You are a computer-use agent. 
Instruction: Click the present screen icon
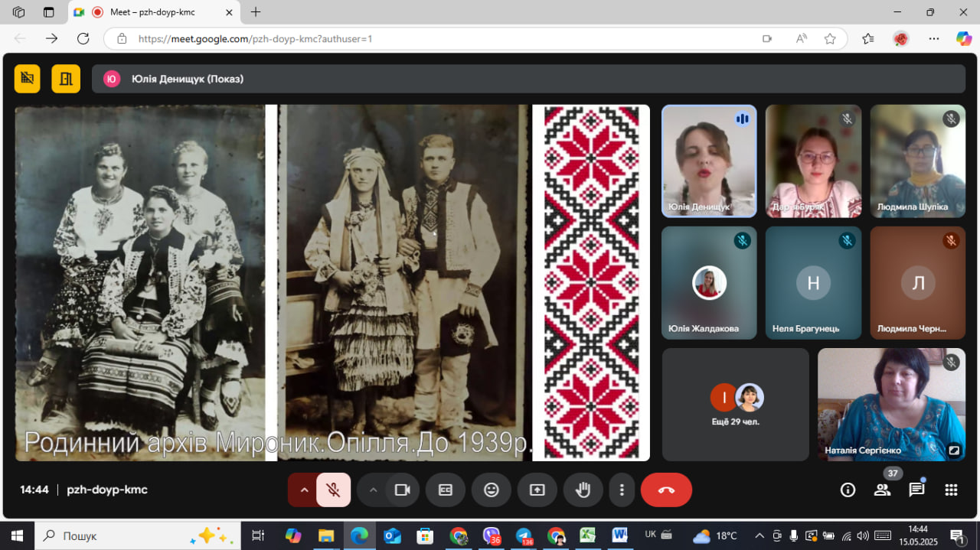[537, 490]
